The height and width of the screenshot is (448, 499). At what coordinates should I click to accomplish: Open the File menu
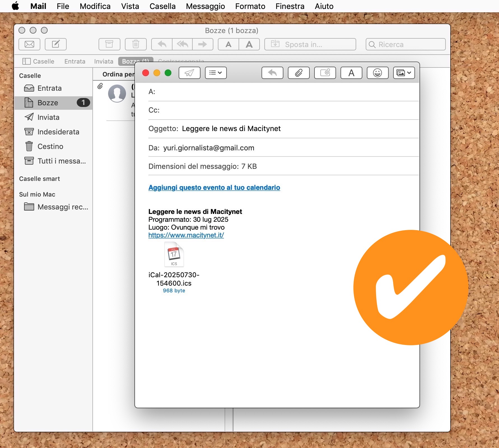click(63, 6)
